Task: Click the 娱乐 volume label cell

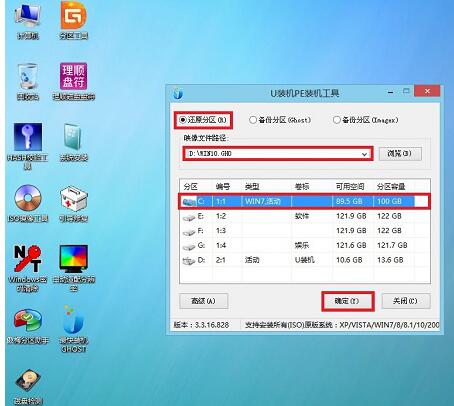Action: coord(302,246)
